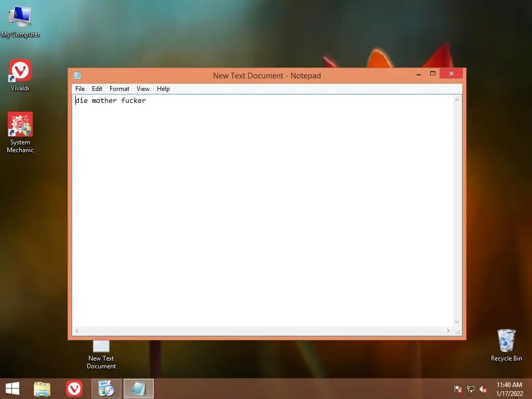Close the Notepad window
Image resolution: width=532 pixels, height=399 pixels.
click(451, 73)
